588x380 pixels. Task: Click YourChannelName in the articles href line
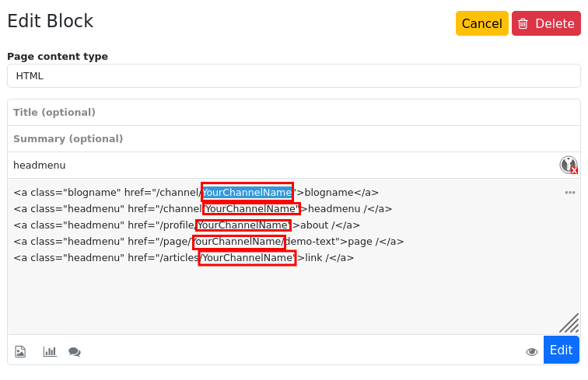247,258
